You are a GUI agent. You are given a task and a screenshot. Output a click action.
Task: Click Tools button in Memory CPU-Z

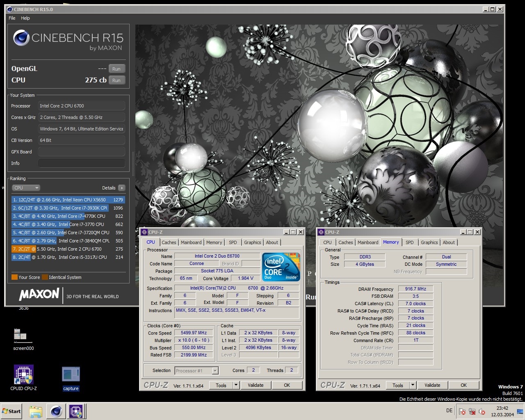(x=398, y=385)
